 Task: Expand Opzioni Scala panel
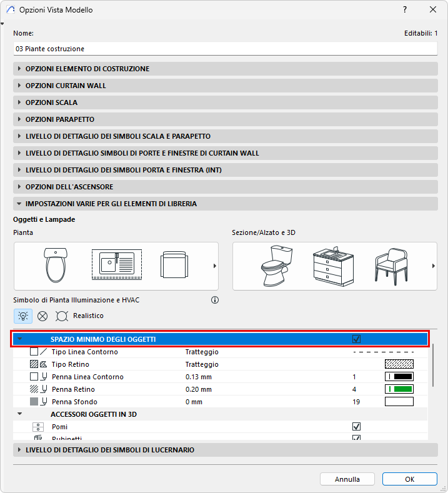pos(226,102)
